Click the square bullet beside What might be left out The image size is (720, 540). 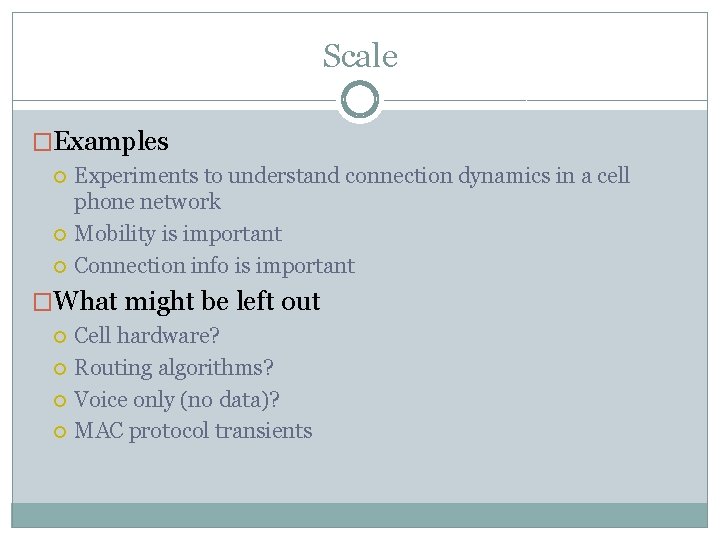42,302
